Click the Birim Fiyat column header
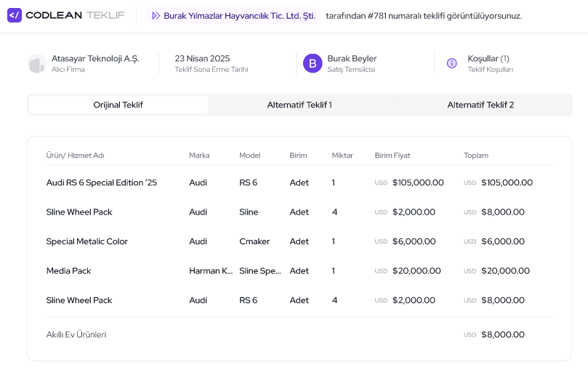Viewport: 588px width, 378px height. (x=392, y=156)
